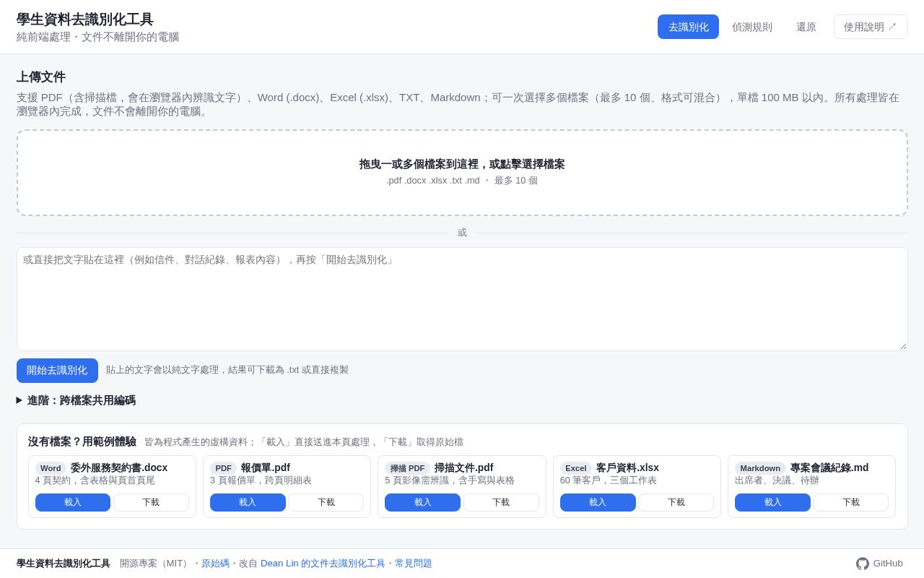The image size is (924, 578).
Task: Download the 報價單.pdf sample
Action: point(326,502)
